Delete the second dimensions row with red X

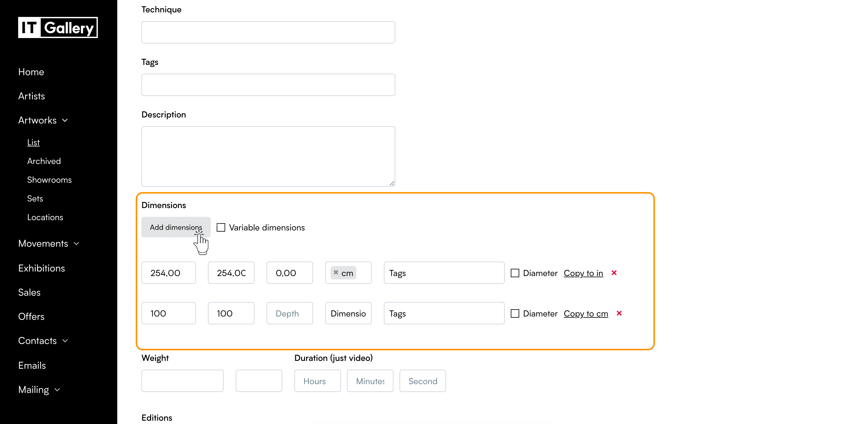tap(619, 313)
